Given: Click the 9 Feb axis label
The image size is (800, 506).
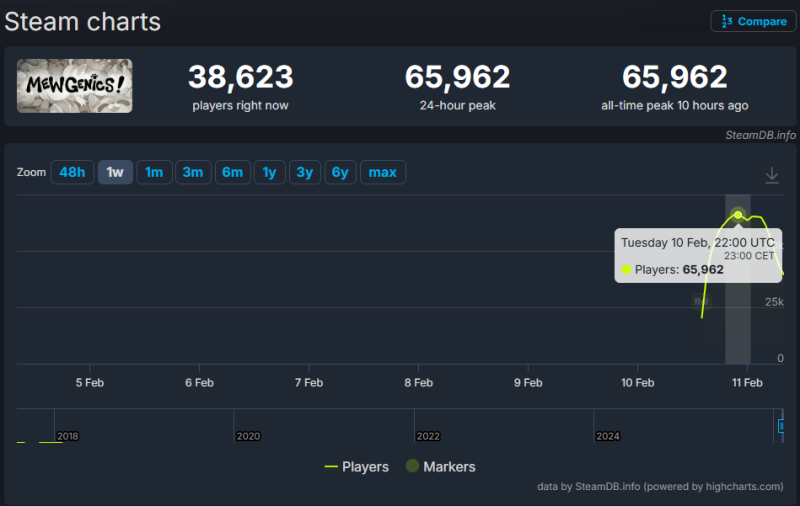Looking at the screenshot, I should pyautogui.click(x=528, y=383).
